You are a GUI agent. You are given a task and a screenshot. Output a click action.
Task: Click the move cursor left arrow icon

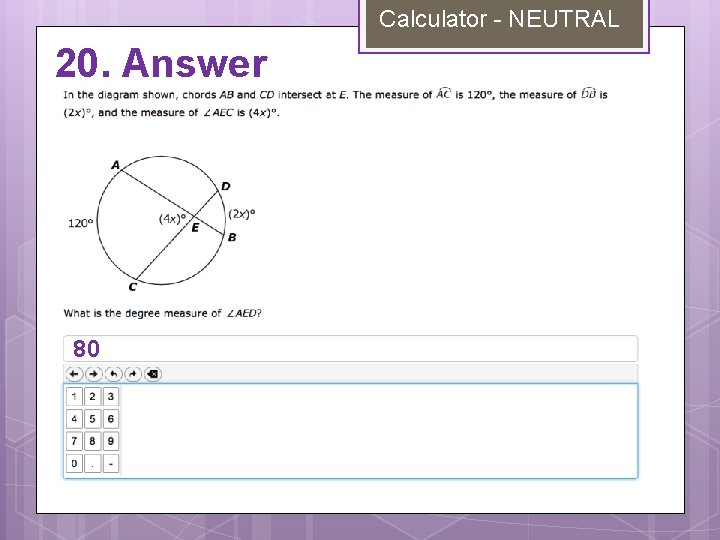click(x=74, y=374)
